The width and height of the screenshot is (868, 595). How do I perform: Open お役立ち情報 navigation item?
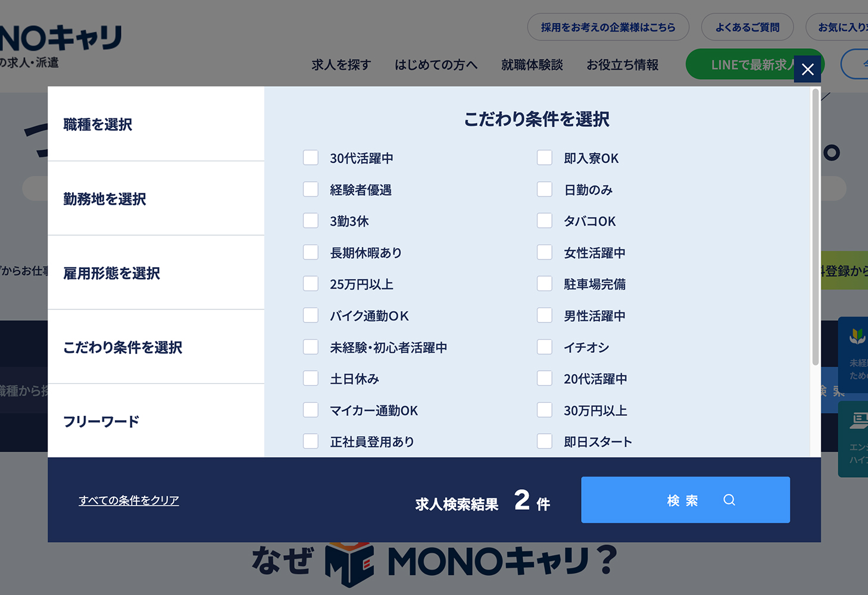click(x=622, y=65)
